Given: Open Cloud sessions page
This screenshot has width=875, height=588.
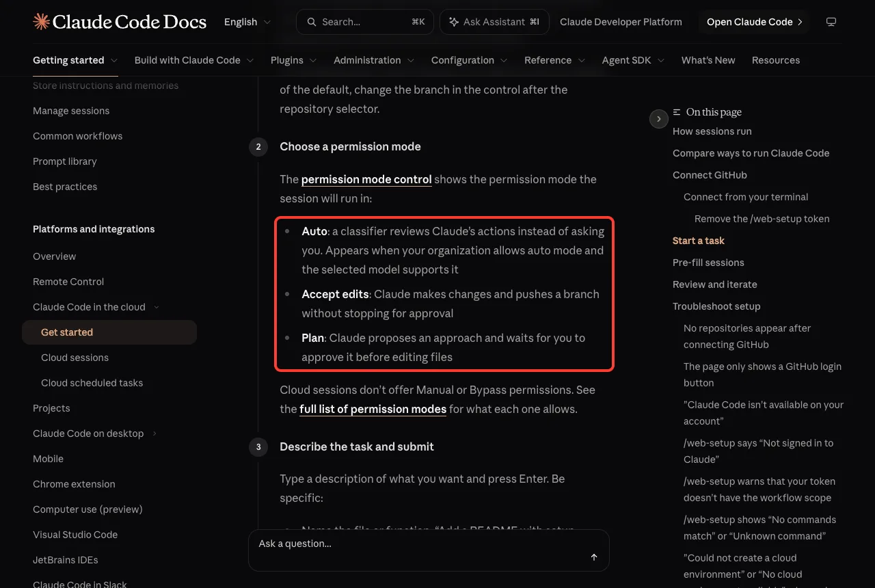Looking at the screenshot, I should pyautogui.click(x=75, y=358).
